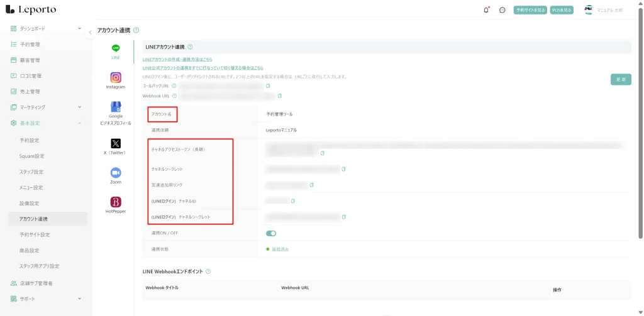
Task: Open the LINE integration icon
Action: click(x=116, y=48)
